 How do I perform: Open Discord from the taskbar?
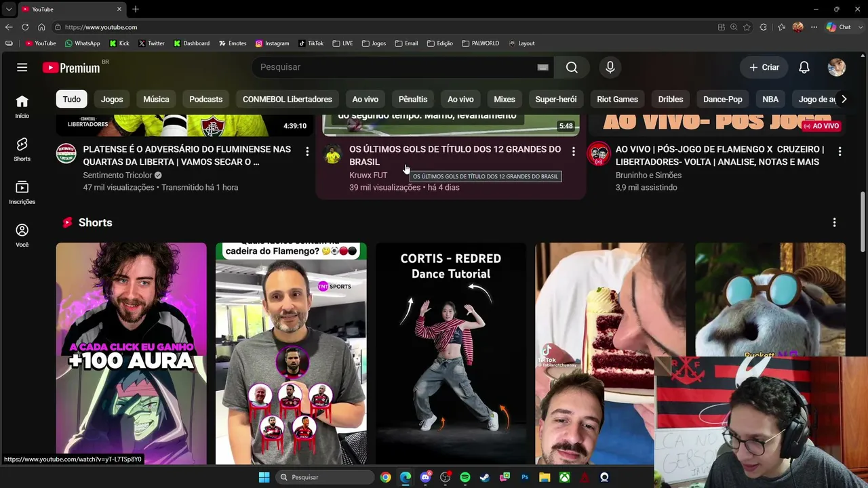coord(425,477)
